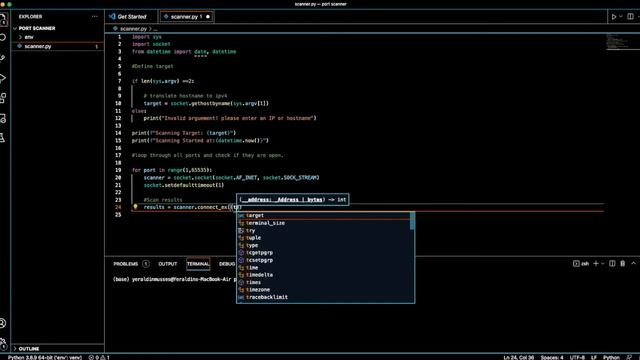Select the zsh terminal shell indicator
The height and width of the screenshot is (360, 640).
point(581,264)
